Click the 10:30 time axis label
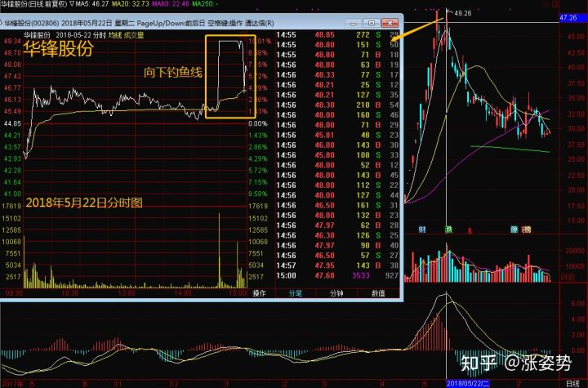 pos(69,293)
